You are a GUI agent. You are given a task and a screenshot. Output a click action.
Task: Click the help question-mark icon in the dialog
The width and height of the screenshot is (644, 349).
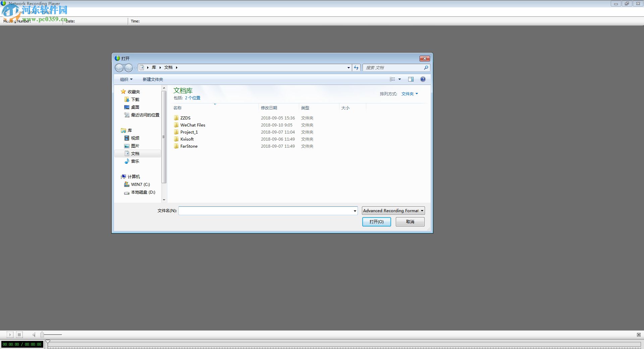click(423, 79)
